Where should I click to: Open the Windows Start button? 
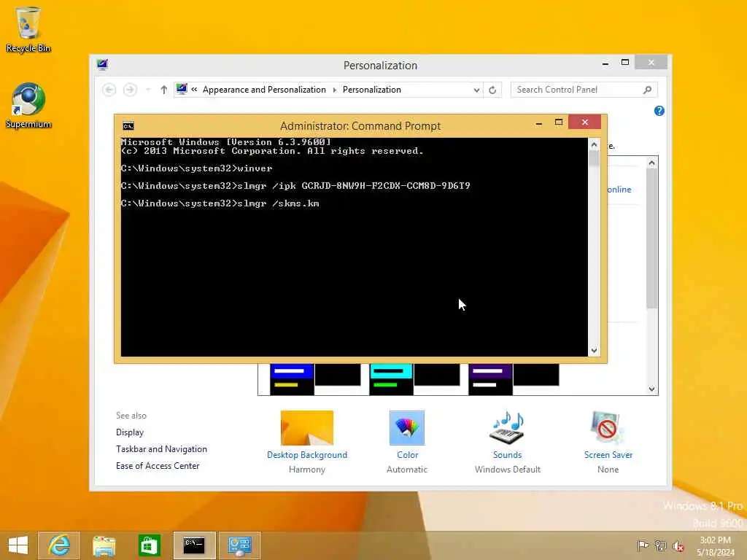click(x=18, y=545)
